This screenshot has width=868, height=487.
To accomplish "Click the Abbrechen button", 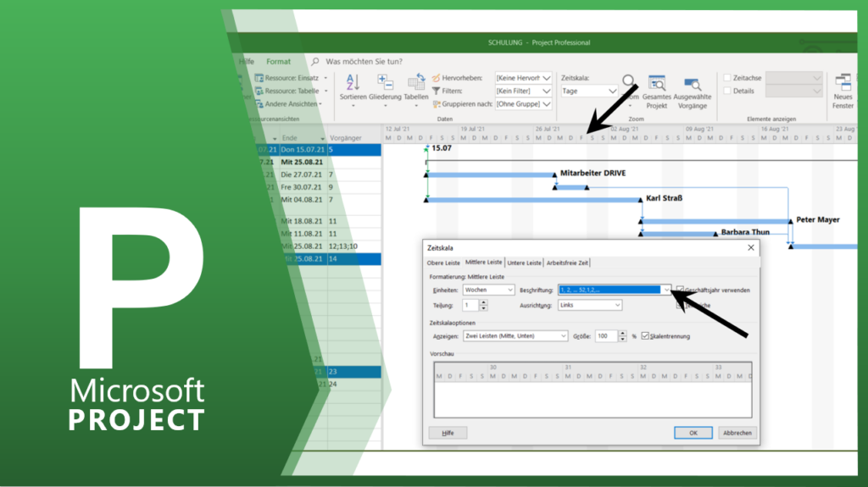I will point(736,432).
